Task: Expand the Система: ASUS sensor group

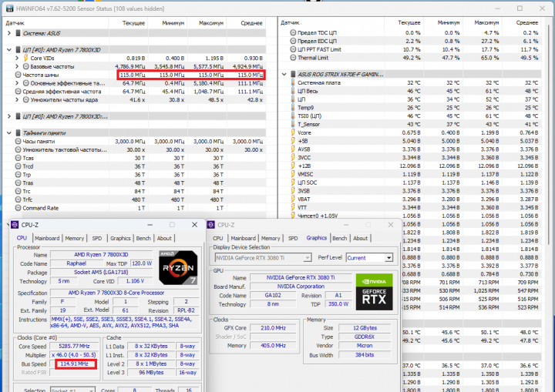Action: 9,33
